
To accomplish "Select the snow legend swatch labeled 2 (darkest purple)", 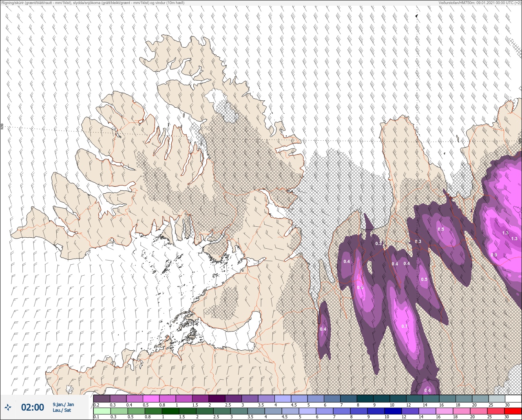I will click(x=217, y=398).
